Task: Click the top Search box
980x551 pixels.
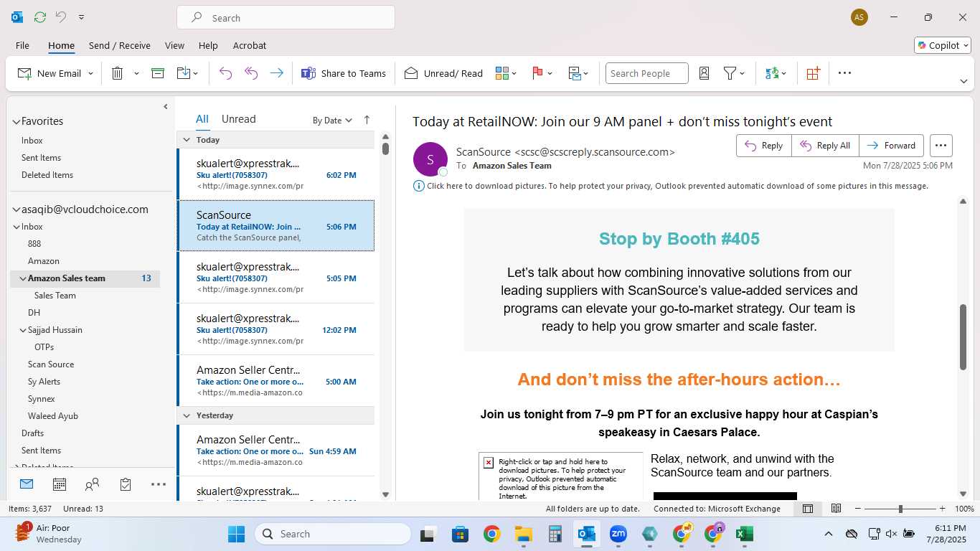Action: tap(286, 18)
